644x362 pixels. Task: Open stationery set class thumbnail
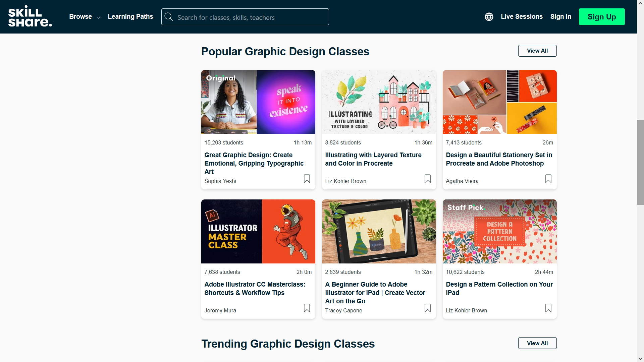tap(500, 102)
